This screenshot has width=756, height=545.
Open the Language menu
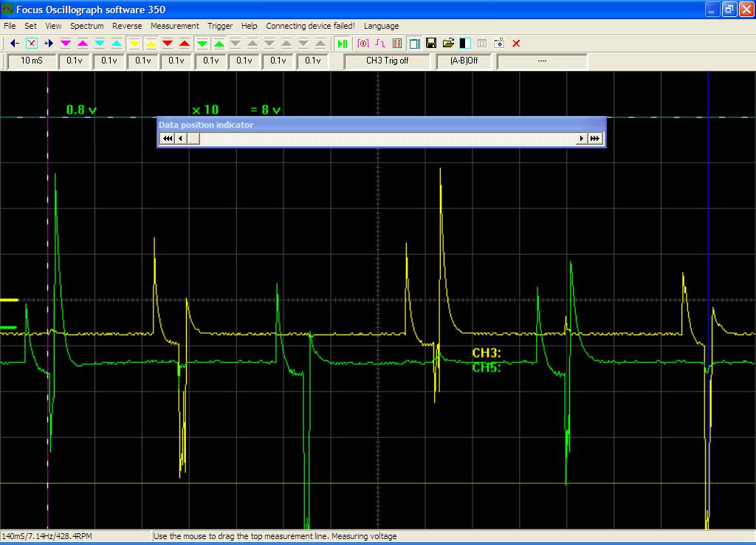coord(382,26)
